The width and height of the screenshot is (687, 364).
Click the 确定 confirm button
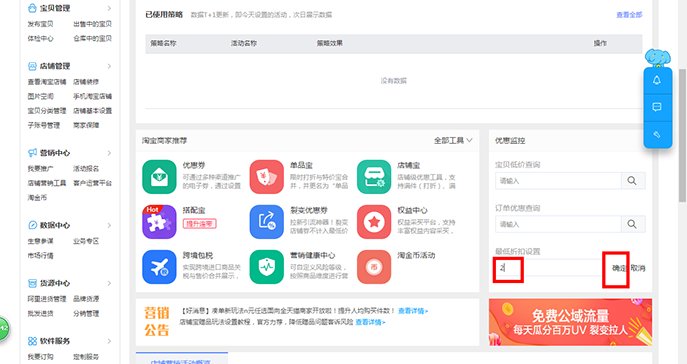(619, 268)
